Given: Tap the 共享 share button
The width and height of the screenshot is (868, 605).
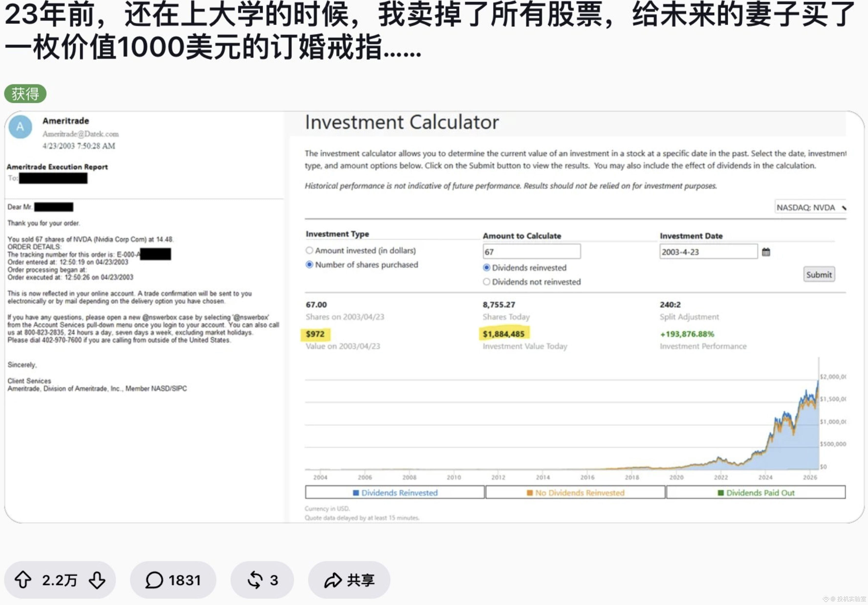Looking at the screenshot, I should coord(349,580).
